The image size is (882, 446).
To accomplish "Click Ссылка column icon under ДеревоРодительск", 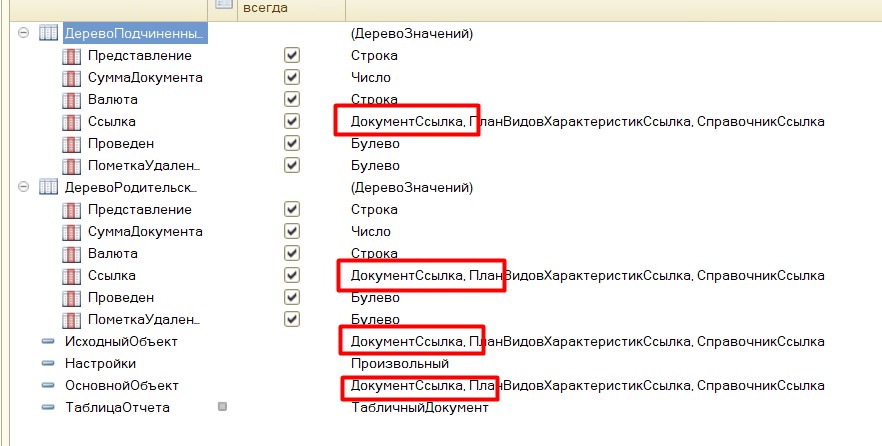I will tap(71, 276).
